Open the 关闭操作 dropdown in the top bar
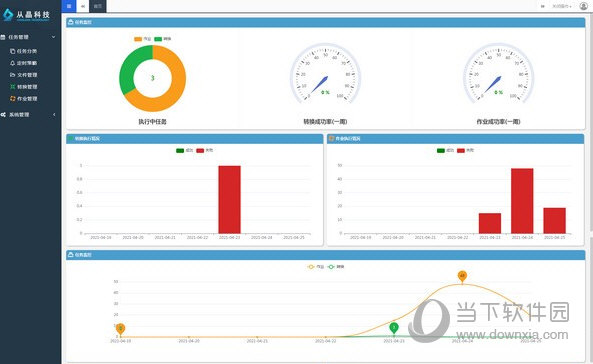 point(562,6)
